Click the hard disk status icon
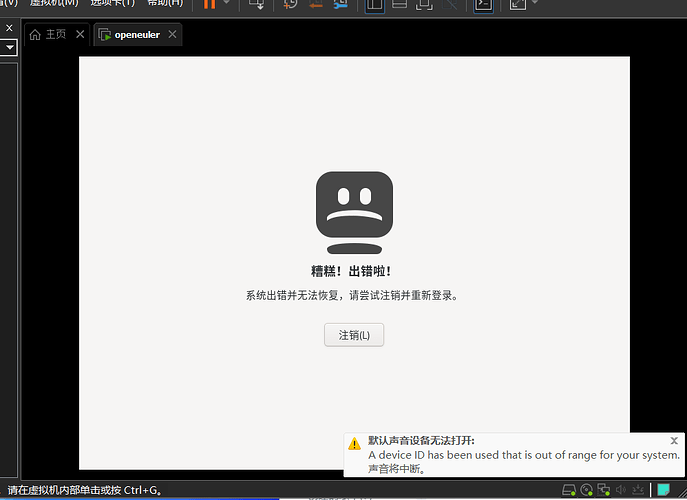687x500 pixels. pos(569,490)
